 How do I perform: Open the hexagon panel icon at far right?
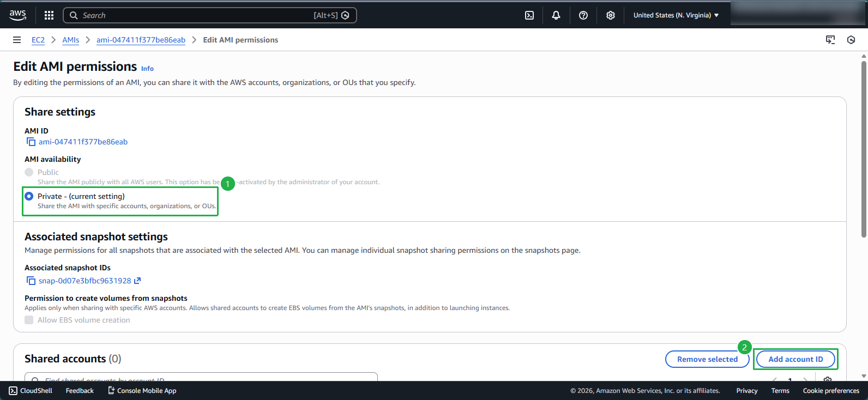851,40
